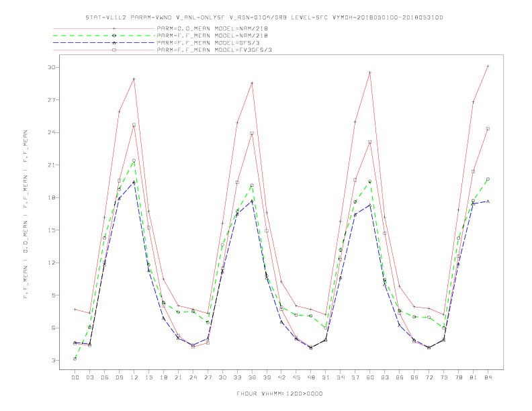
Task: Click the x-axis title FHOUR VHHMM:1200>0000
Action: [279, 394]
